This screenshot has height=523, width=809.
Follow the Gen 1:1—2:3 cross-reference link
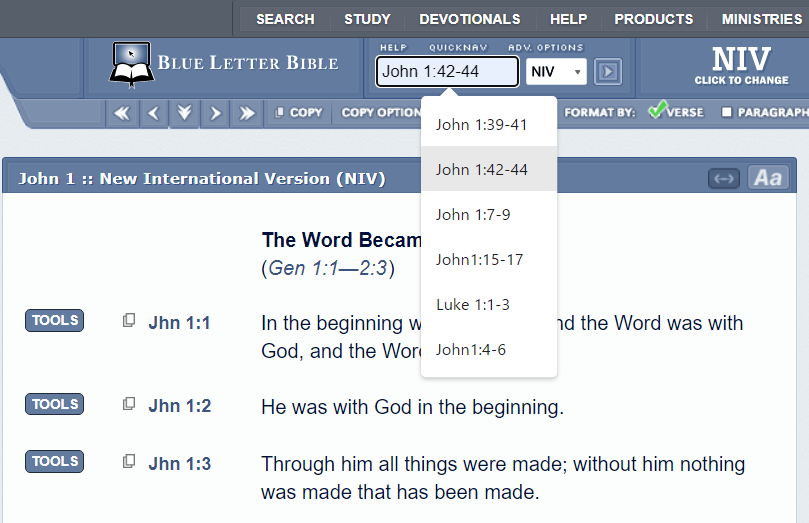pos(328,268)
